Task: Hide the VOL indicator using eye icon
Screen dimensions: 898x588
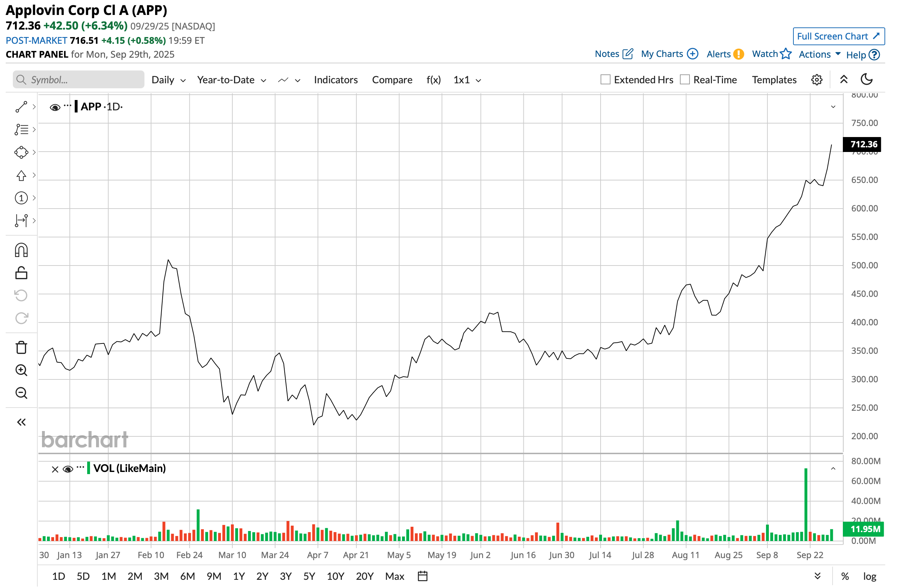Action: 68,470
